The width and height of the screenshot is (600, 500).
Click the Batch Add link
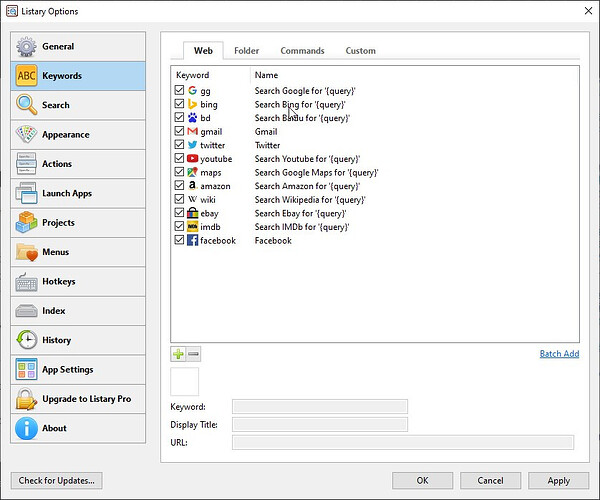click(x=559, y=354)
